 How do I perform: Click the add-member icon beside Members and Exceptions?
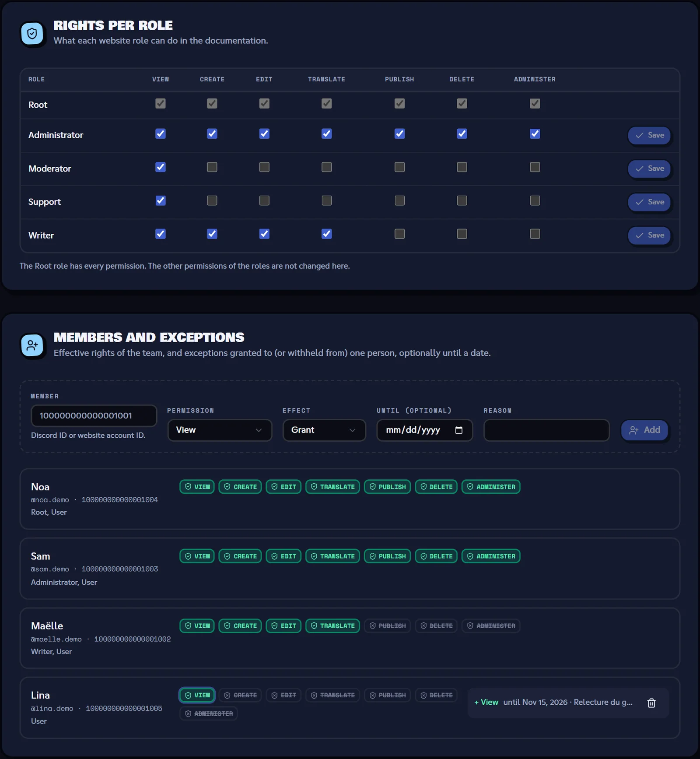click(32, 345)
